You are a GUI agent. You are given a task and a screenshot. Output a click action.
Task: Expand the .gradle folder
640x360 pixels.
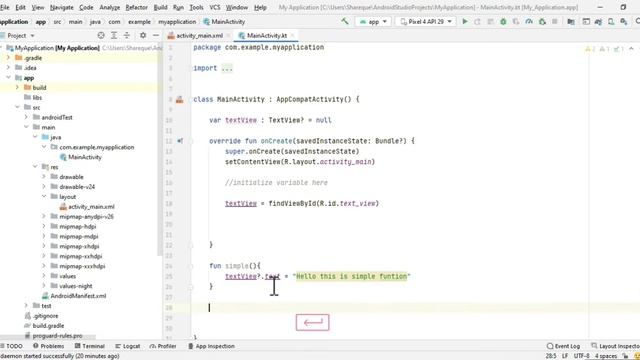click(x=8, y=58)
